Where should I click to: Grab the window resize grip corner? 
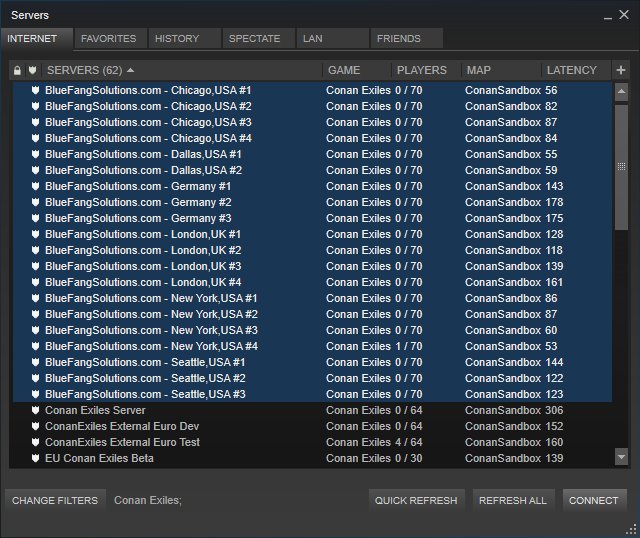631,529
